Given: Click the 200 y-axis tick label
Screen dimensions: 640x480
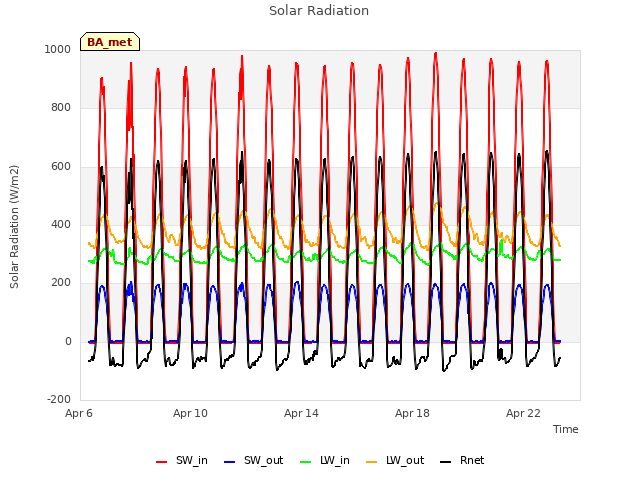Looking at the screenshot, I should pos(61,282).
